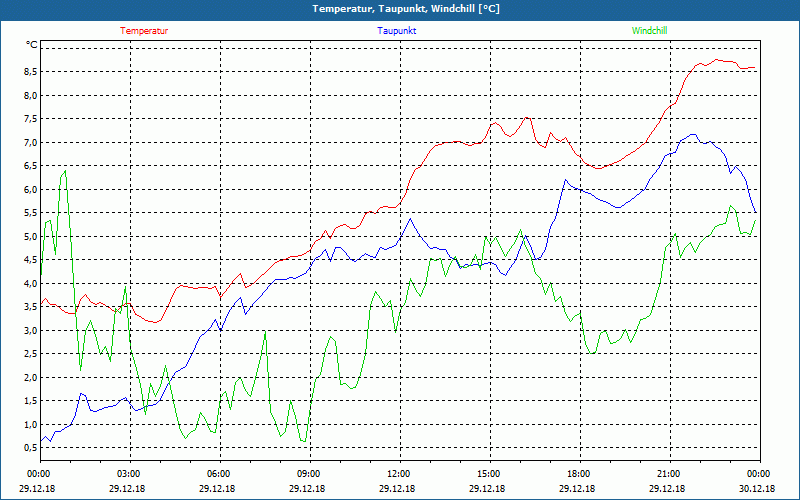
Task: Click the 5,5 y-axis value
Action: click(x=32, y=213)
